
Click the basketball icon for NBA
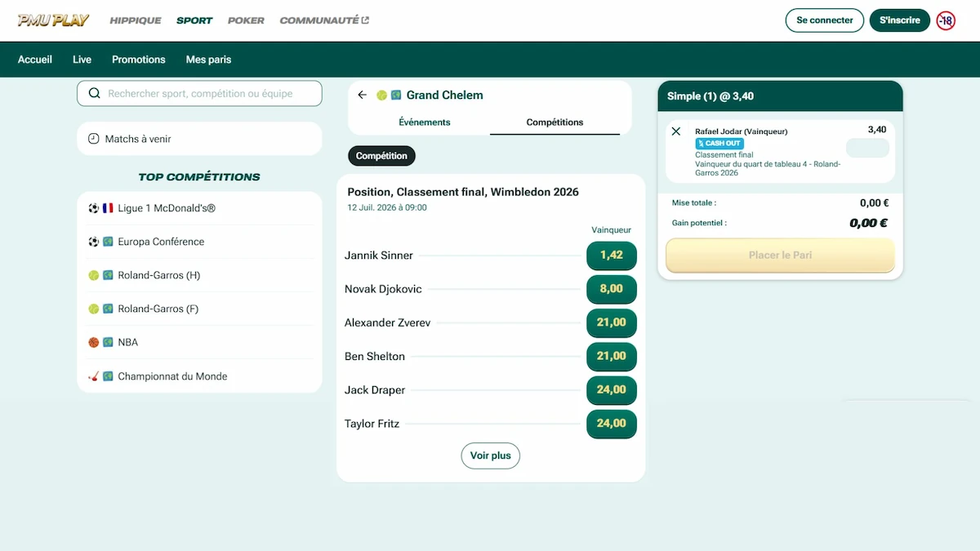(93, 342)
